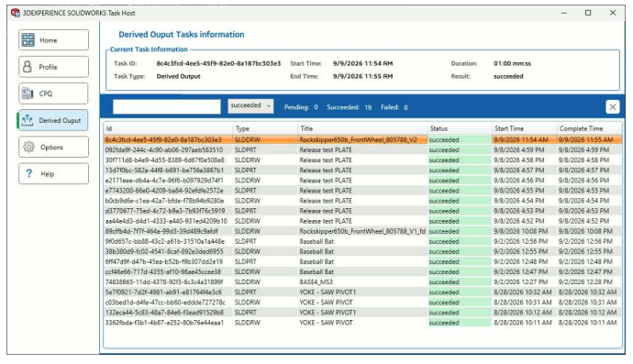Select row with Id 3362fbda-f3b1-4b87-a252-80b76e44eaa1
633x364 pixels.
coord(362,323)
